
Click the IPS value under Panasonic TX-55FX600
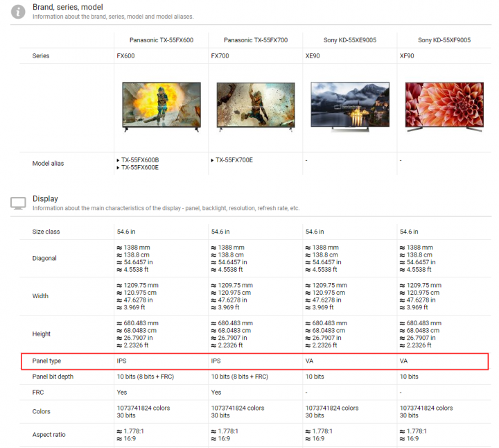point(121,361)
